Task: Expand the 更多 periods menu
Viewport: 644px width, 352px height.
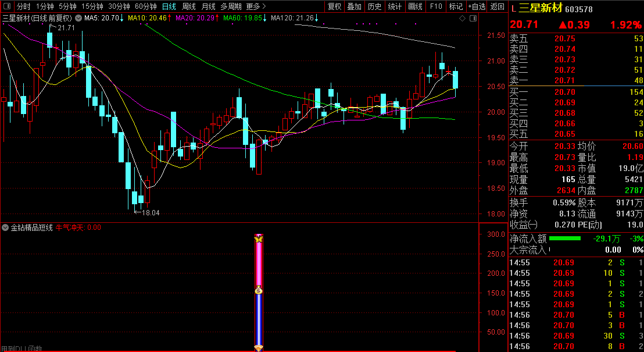Action: click(253, 7)
